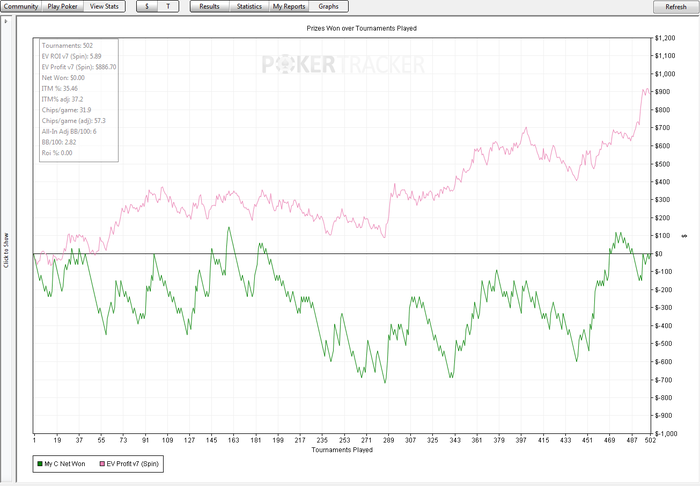Click the 'My C Net Won' legend label
This screenshot has width=700, height=486.
coord(65,464)
